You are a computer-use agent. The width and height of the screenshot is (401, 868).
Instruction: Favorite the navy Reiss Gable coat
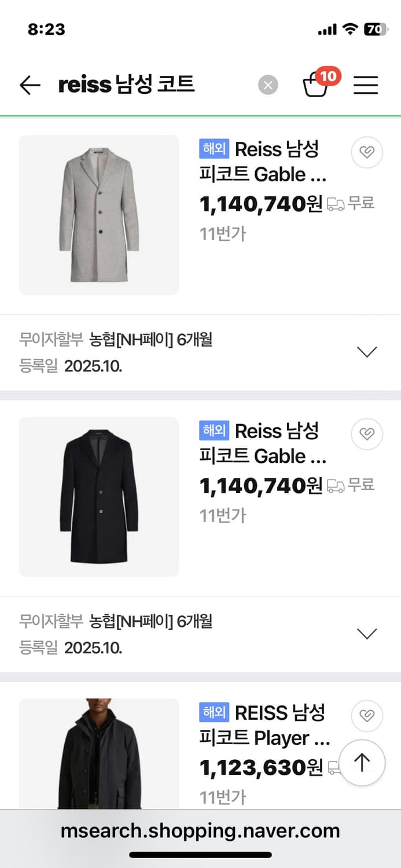click(366, 434)
